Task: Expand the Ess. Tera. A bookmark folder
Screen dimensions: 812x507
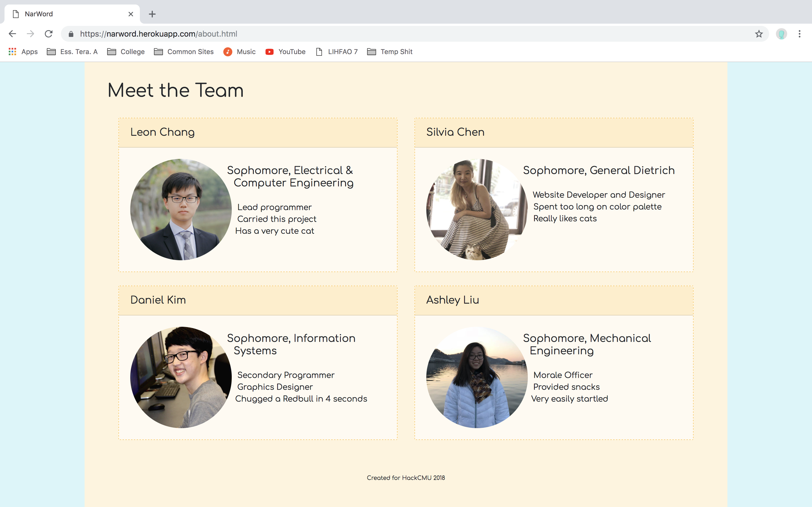Action: coord(72,52)
